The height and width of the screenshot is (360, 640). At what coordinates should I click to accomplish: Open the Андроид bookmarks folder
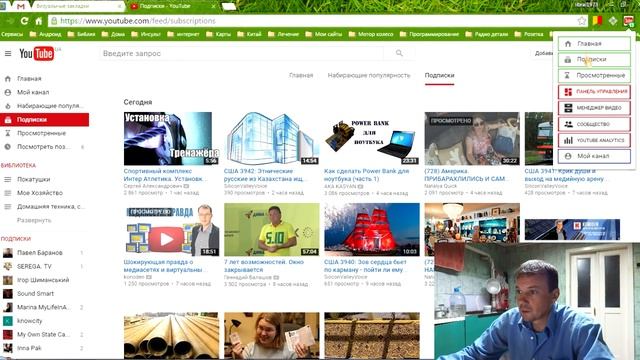(45, 34)
